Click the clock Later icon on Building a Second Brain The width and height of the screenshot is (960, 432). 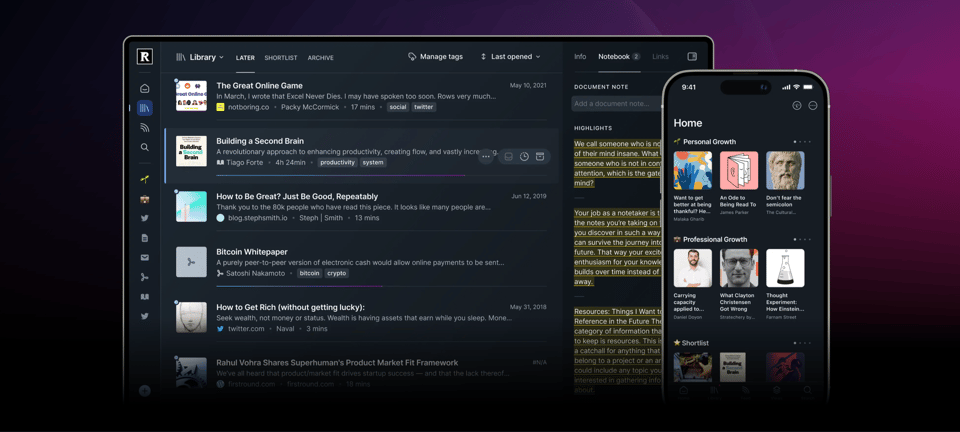(524, 157)
